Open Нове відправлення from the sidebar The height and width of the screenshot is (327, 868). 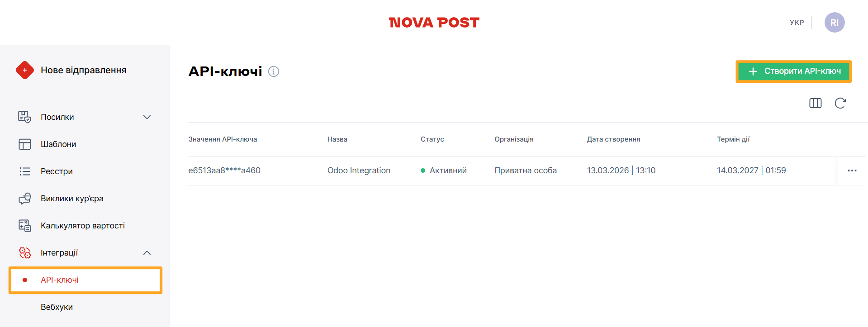click(x=83, y=70)
